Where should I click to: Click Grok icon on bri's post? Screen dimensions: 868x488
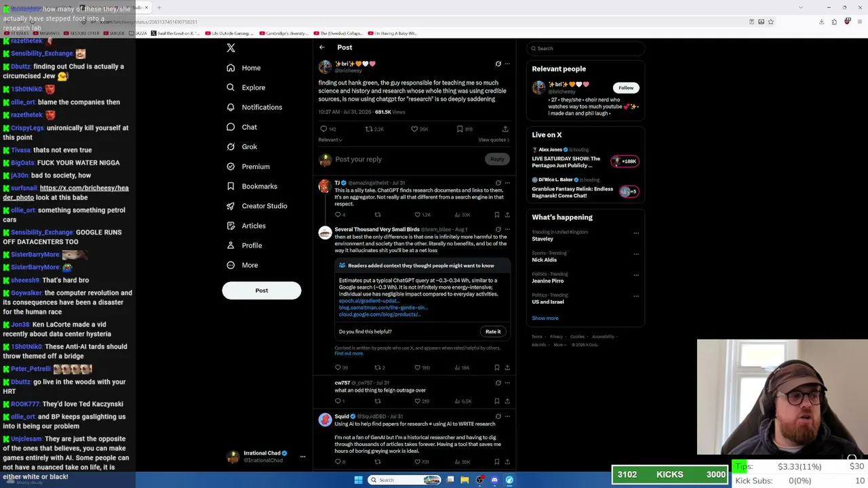click(498, 64)
